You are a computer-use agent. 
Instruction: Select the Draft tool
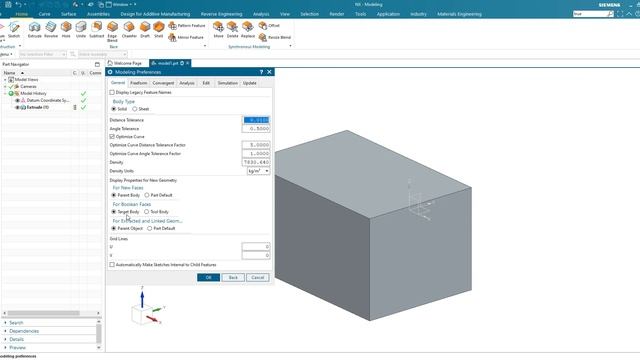145,29
